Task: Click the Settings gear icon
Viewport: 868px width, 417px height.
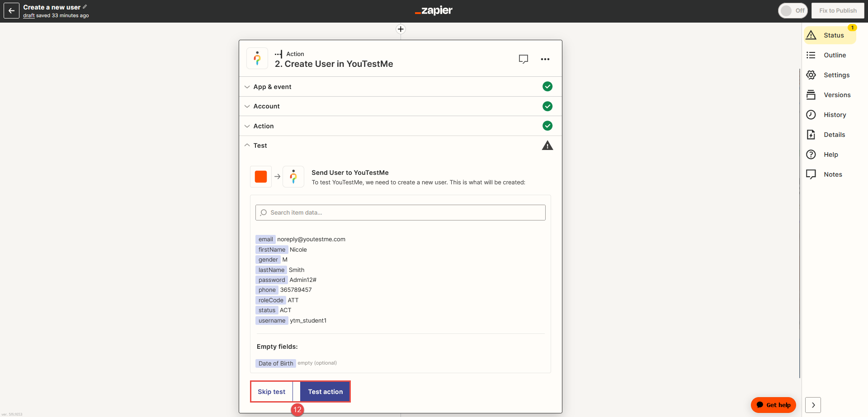Action: [x=811, y=75]
